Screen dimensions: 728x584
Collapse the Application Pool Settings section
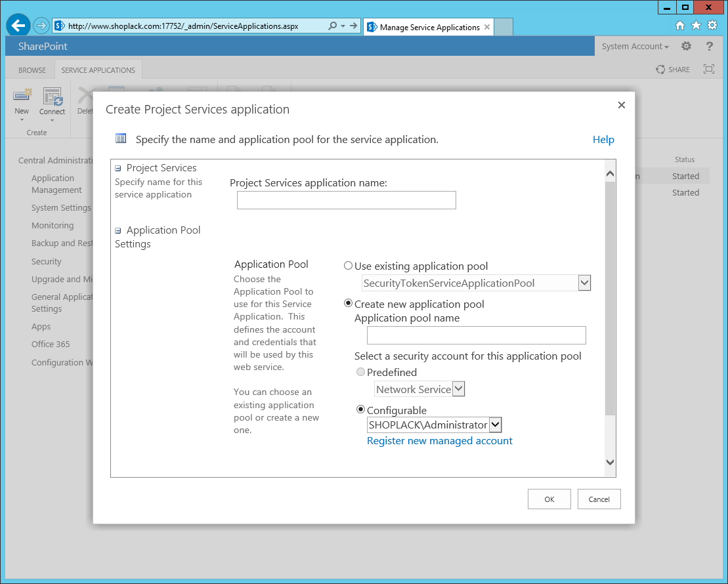[118, 231]
